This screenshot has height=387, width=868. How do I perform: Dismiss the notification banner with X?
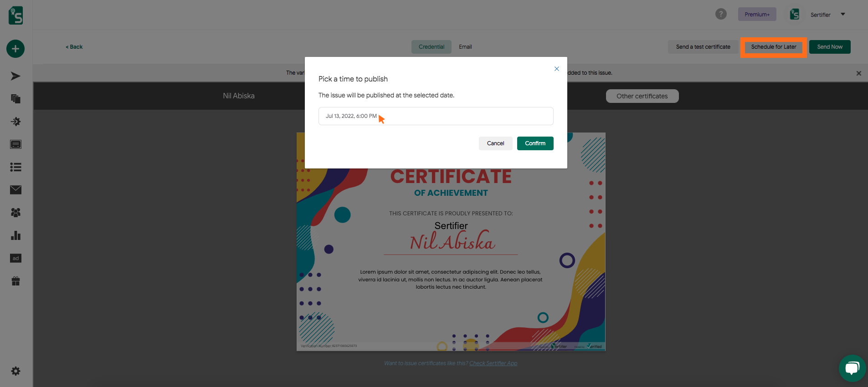point(858,73)
